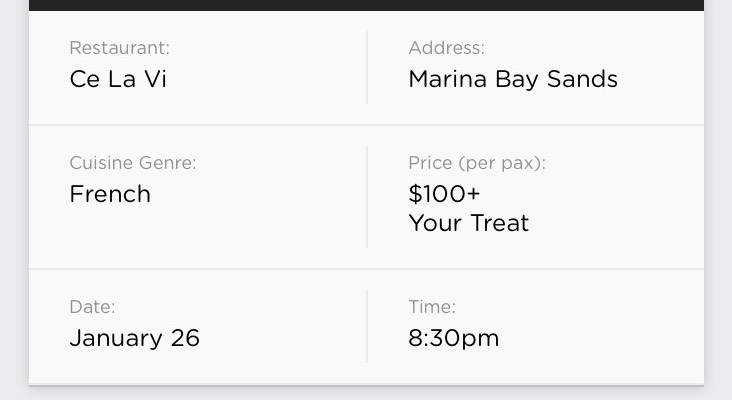Click the Ce La Vi restaurant name
The height and width of the screenshot is (400, 732).
[x=118, y=79]
